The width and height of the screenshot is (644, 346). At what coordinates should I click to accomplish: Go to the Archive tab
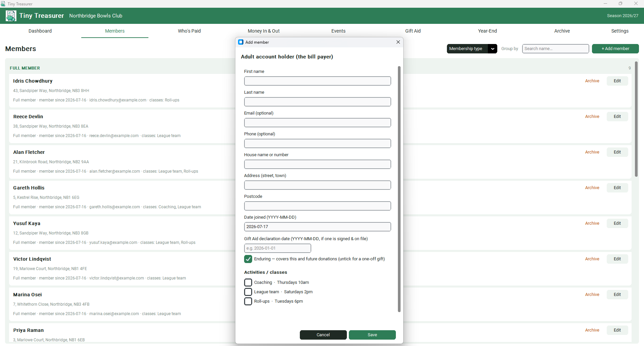562,31
